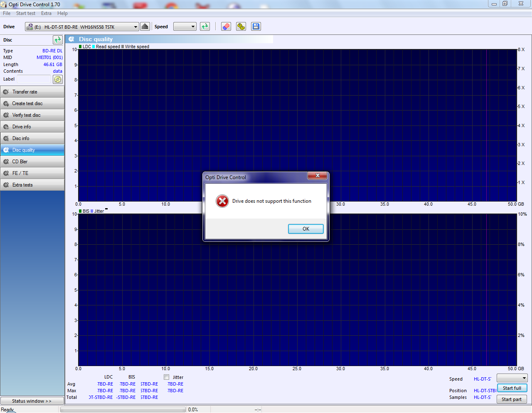This screenshot has height=413, width=532.
Task: Switch to the Drive info panel
Action: (32, 127)
